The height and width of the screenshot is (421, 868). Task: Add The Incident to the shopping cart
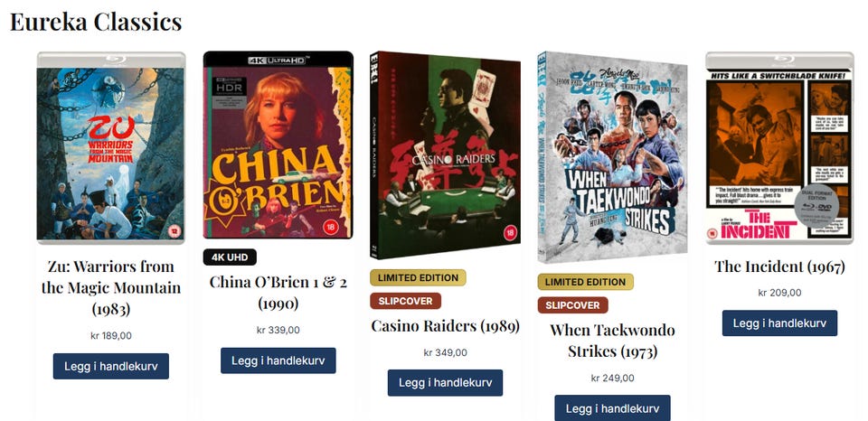click(x=779, y=323)
